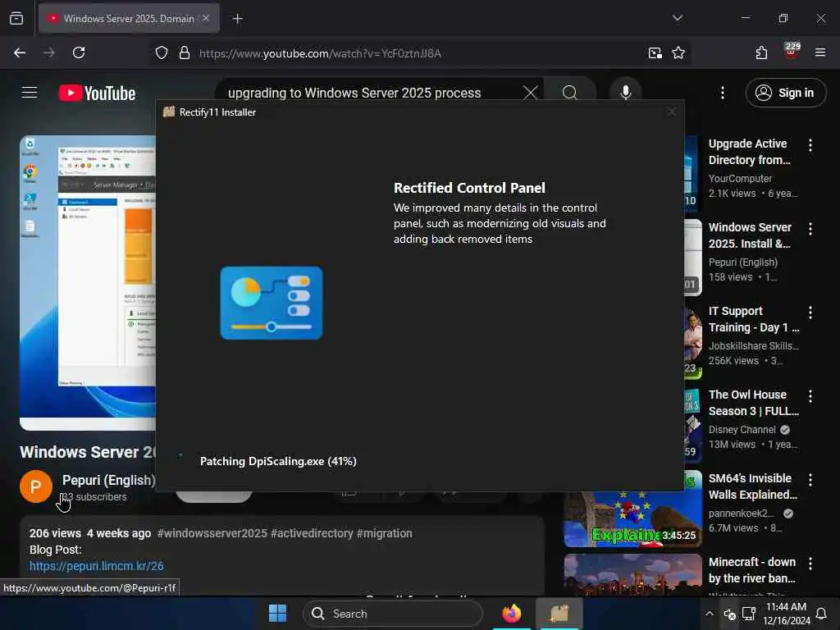Screen dimensions: 840x630
Task: Open options for IT Support Training video
Action: pyautogui.click(x=810, y=313)
